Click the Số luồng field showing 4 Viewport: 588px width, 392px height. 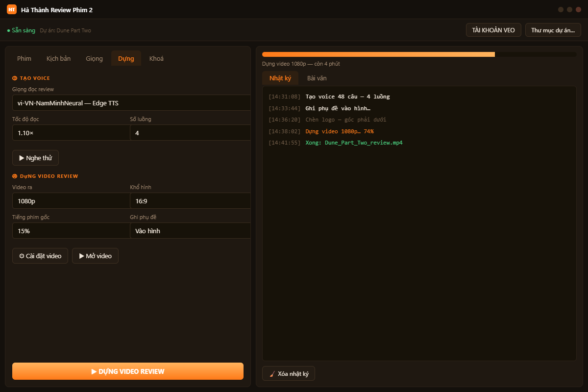point(190,133)
